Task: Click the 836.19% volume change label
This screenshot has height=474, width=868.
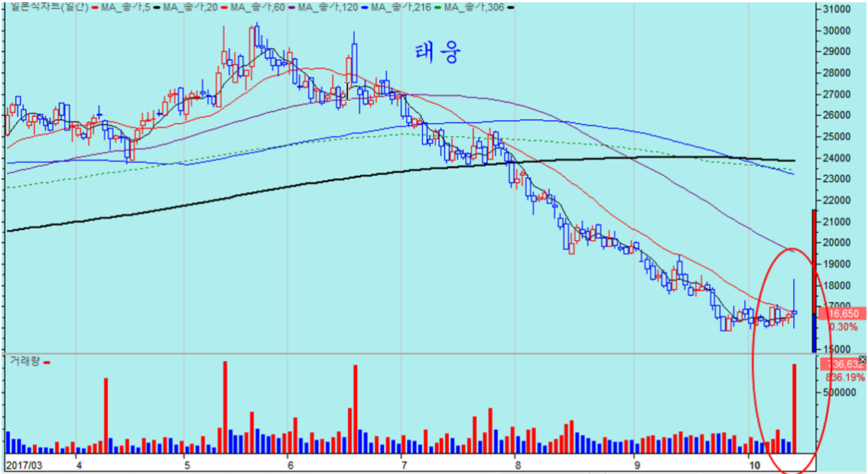Action: (845, 378)
